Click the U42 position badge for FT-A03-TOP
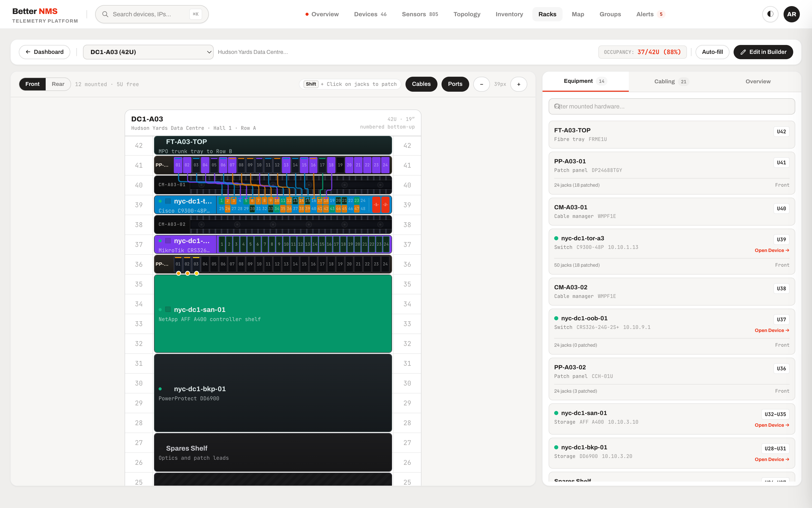 coord(781,132)
